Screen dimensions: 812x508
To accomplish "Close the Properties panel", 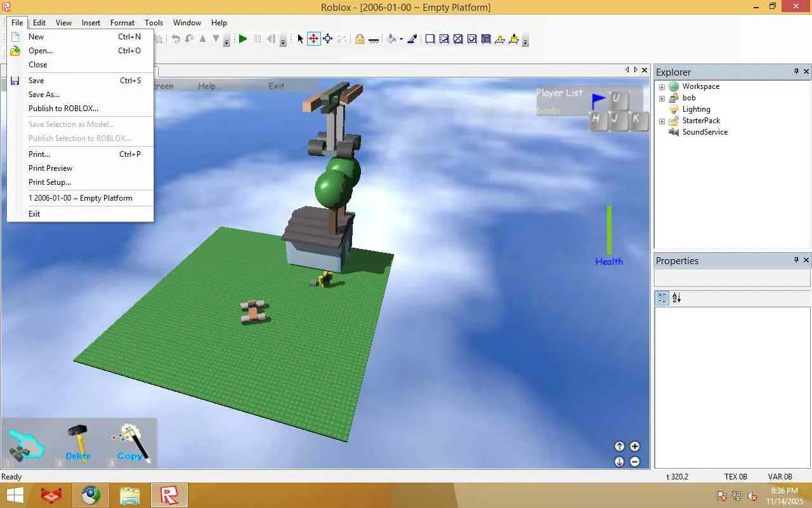I will pos(807,260).
